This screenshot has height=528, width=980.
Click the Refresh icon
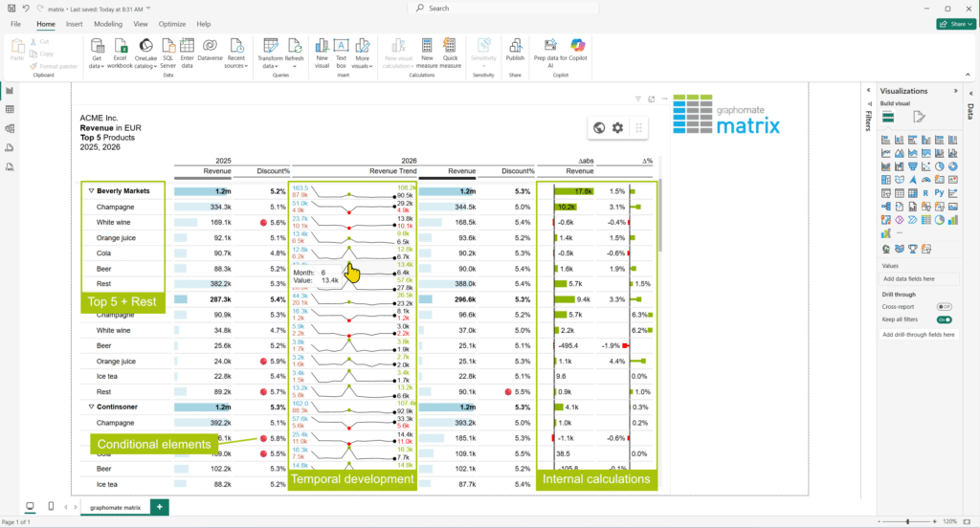[x=295, y=46]
